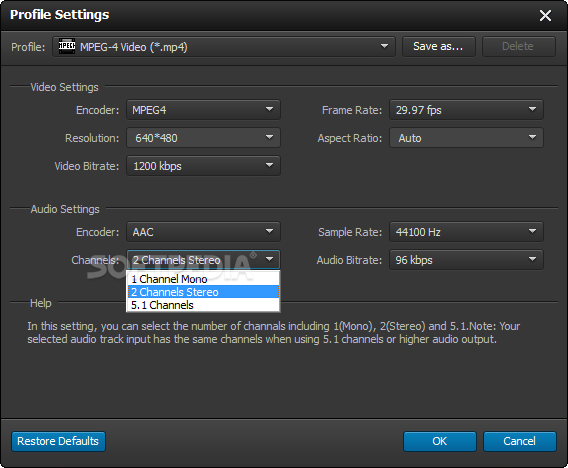Expand the audio Encoder AAC dropdown
This screenshot has width=568, height=468.
pyautogui.click(x=203, y=232)
